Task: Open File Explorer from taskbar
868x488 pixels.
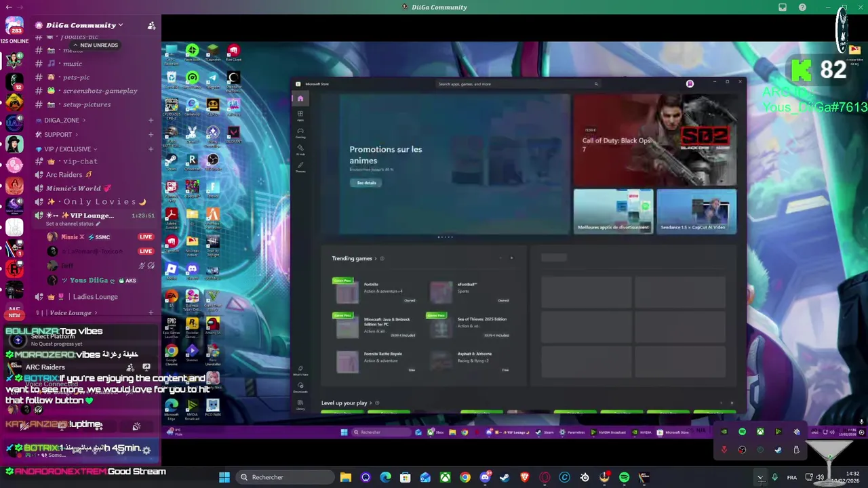Action: (346, 477)
